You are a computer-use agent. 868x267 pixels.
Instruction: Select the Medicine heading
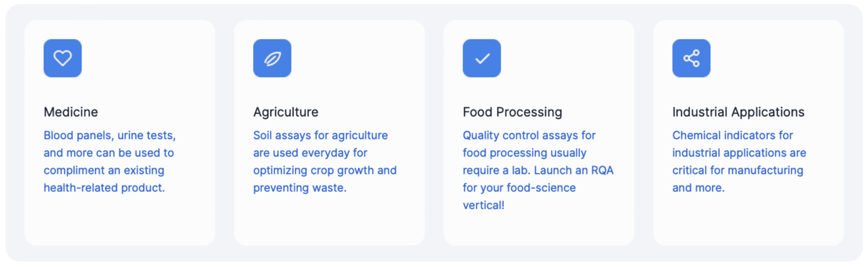[x=71, y=112]
